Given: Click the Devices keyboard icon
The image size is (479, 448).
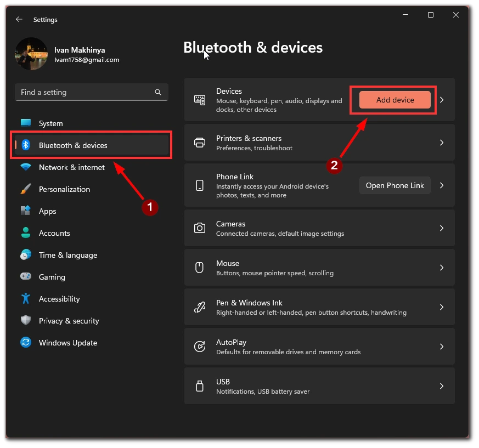Looking at the screenshot, I should (200, 100).
